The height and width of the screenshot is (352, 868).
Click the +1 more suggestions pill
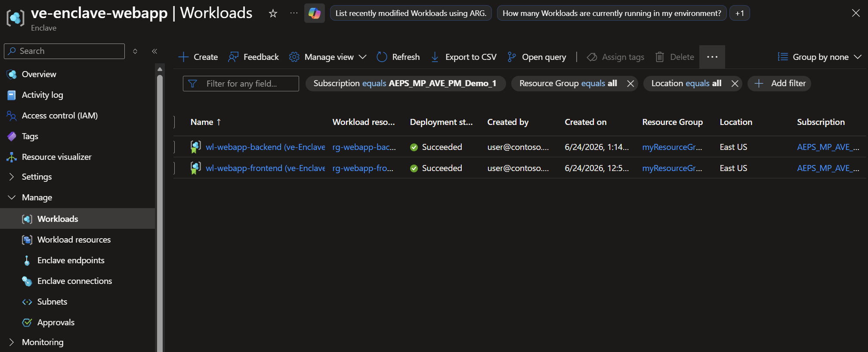[740, 13]
